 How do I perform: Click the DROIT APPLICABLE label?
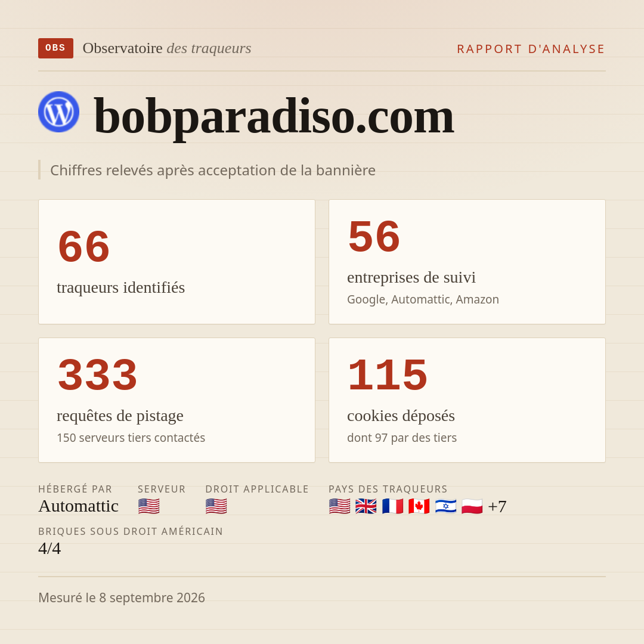point(257,489)
